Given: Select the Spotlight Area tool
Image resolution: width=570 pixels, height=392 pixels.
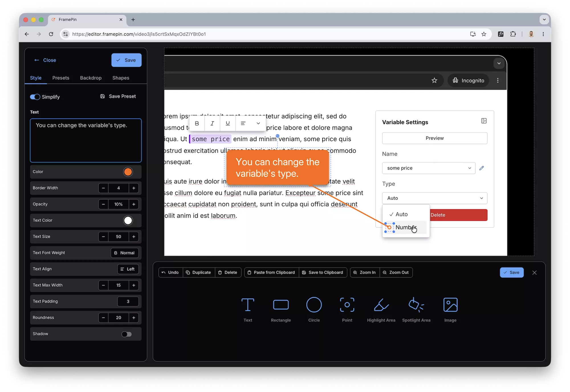Looking at the screenshot, I should pos(416,310).
